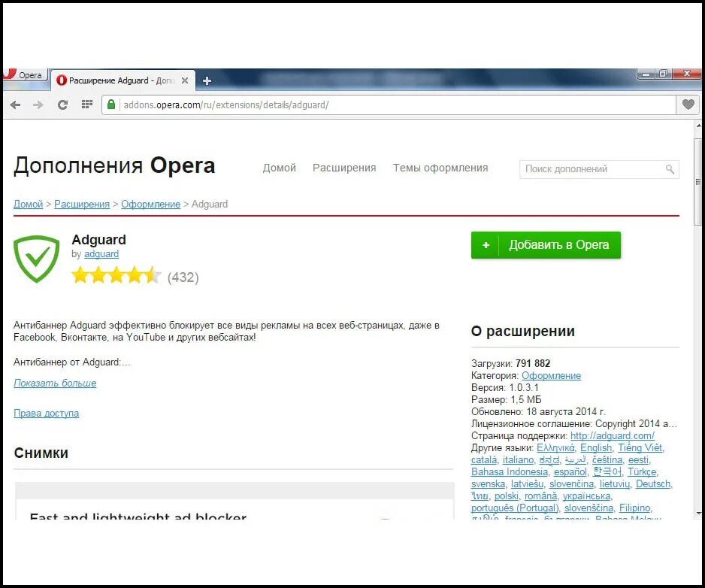Click the adguard author link
This screenshot has height=588, width=705.
coord(101,253)
